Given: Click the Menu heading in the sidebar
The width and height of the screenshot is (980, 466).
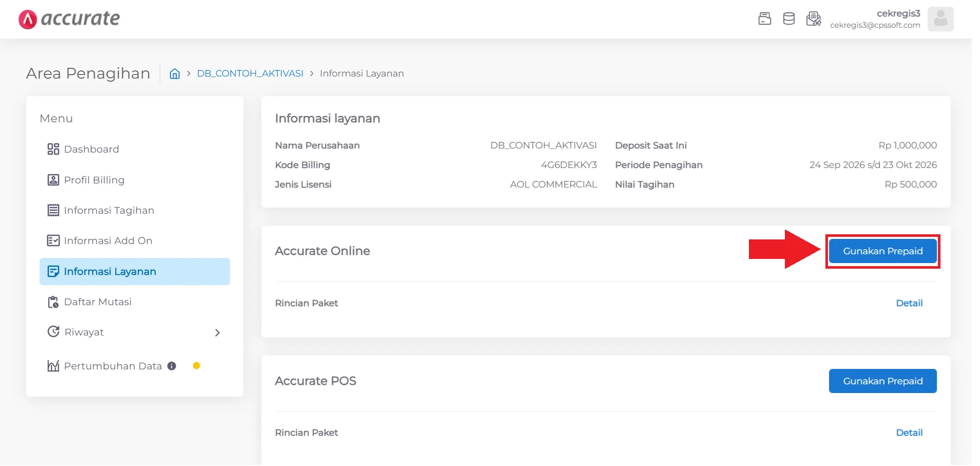Looking at the screenshot, I should 56,119.
